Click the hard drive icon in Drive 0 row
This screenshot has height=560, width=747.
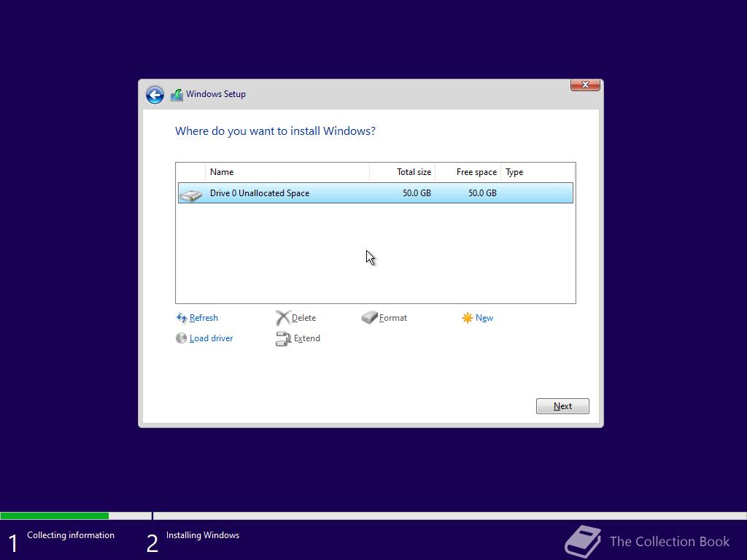coord(191,195)
